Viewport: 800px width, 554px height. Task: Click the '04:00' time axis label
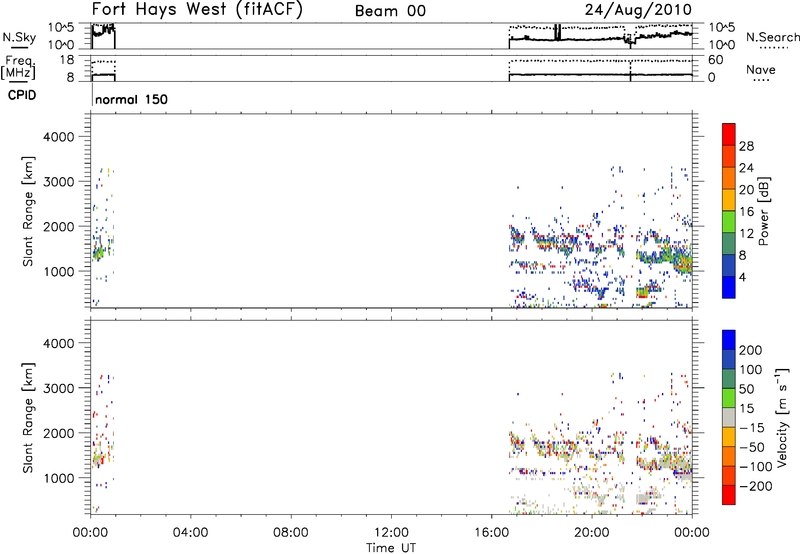(x=190, y=533)
